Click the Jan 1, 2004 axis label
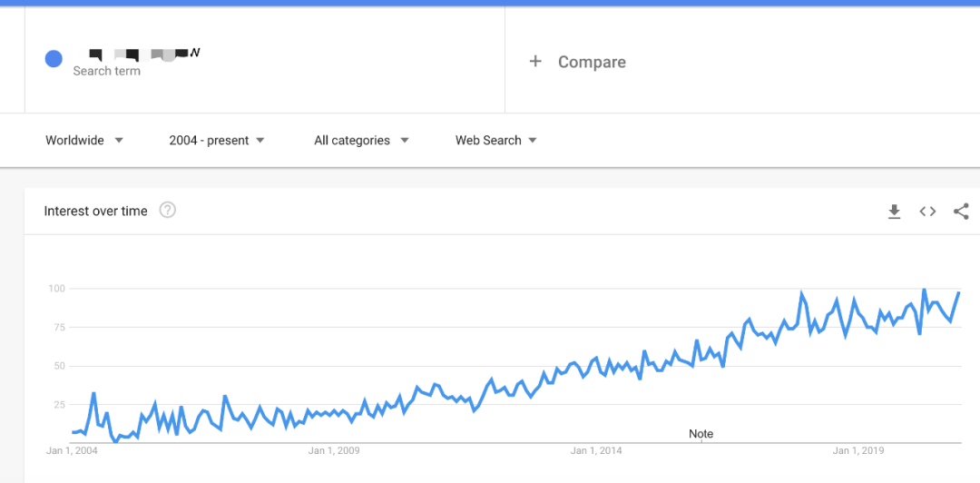 click(x=72, y=450)
